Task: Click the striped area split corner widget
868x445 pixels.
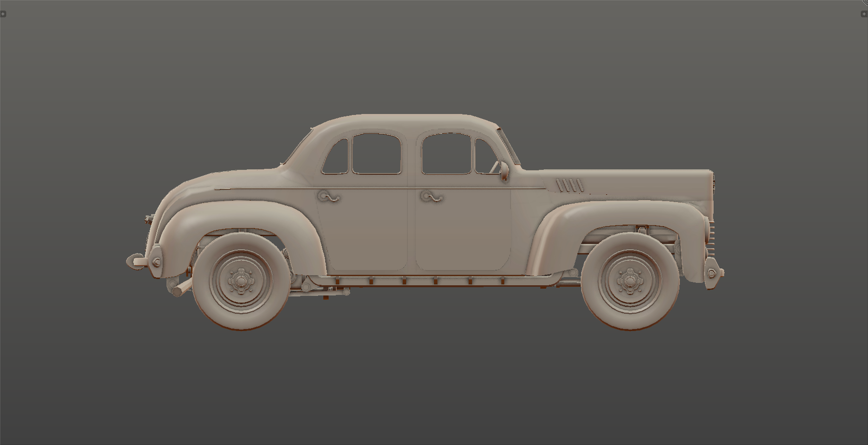Action: (x=865, y=3)
